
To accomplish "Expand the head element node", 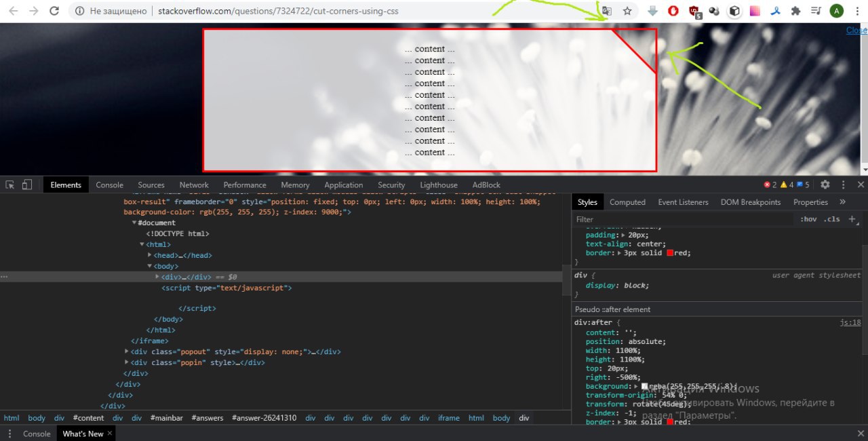I will (150, 255).
